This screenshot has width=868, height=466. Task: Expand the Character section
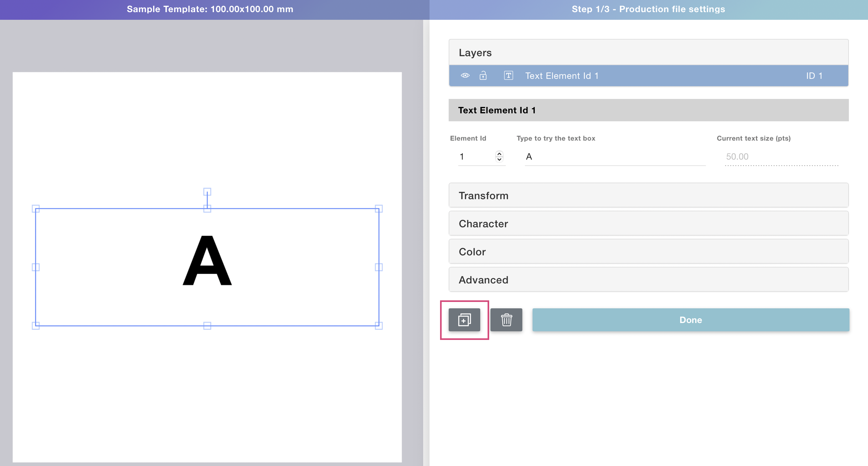648,223
